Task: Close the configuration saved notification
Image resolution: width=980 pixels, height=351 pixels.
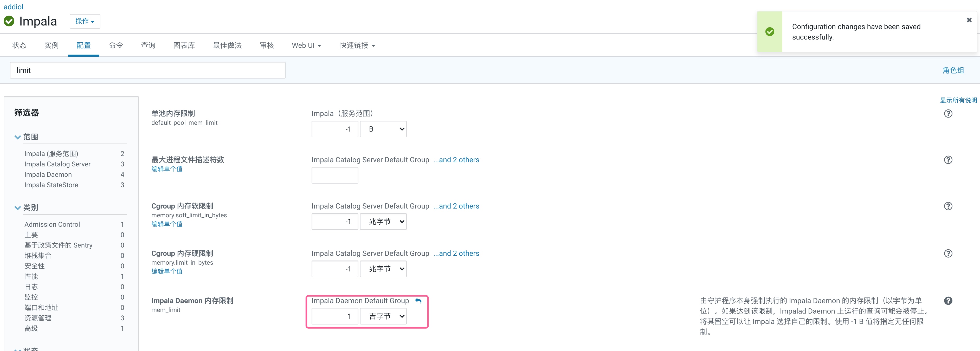Action: 969,20
